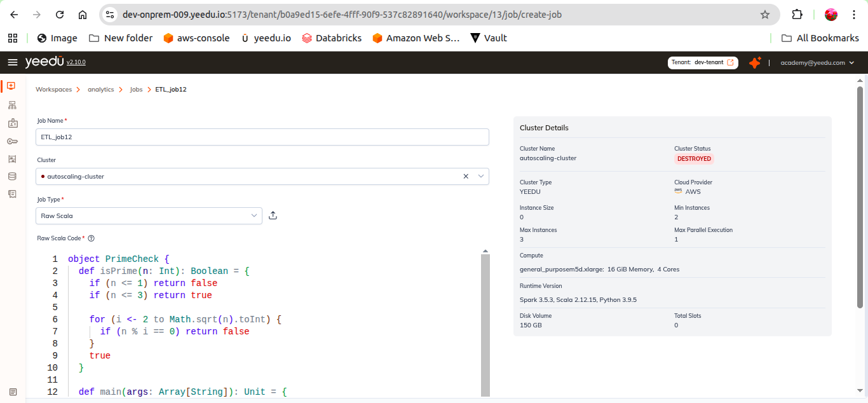The height and width of the screenshot is (403, 868).
Task: Click the orange sparkle assistant icon
Action: pyautogui.click(x=755, y=62)
